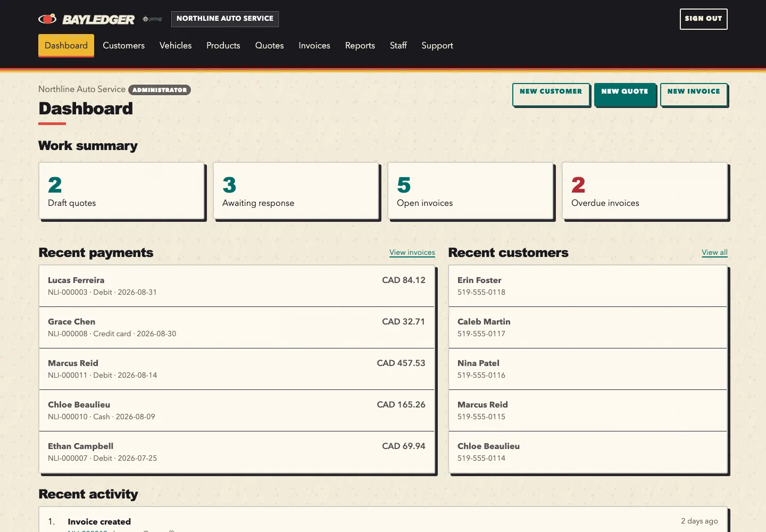Click the Sign Out button
This screenshot has width=766, height=532.
tap(703, 19)
